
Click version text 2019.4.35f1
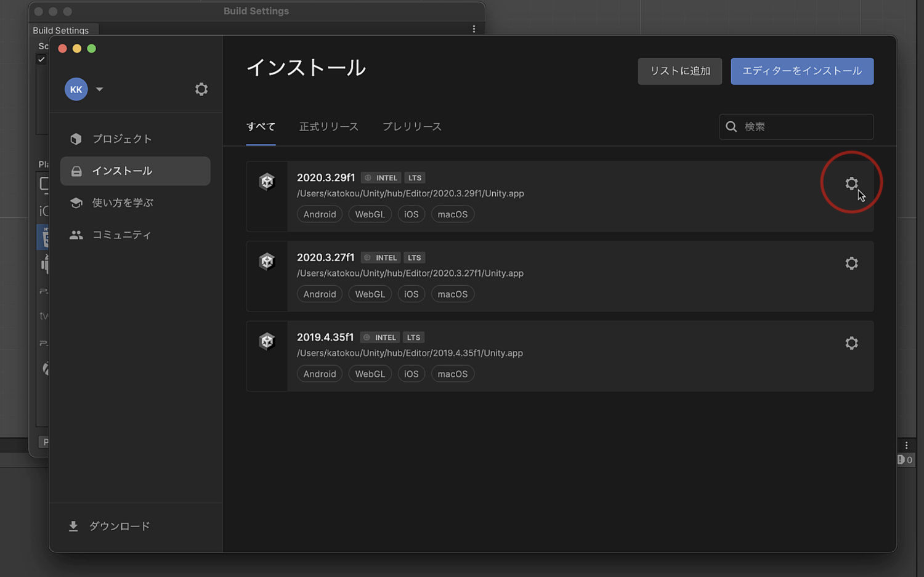point(325,337)
